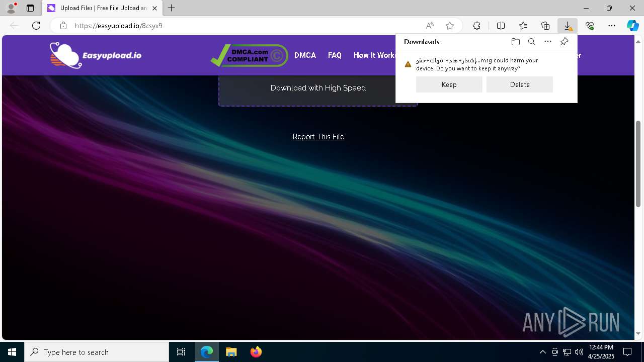Open Browser essentials heart icon
This screenshot has height=362, width=644.
point(590,26)
